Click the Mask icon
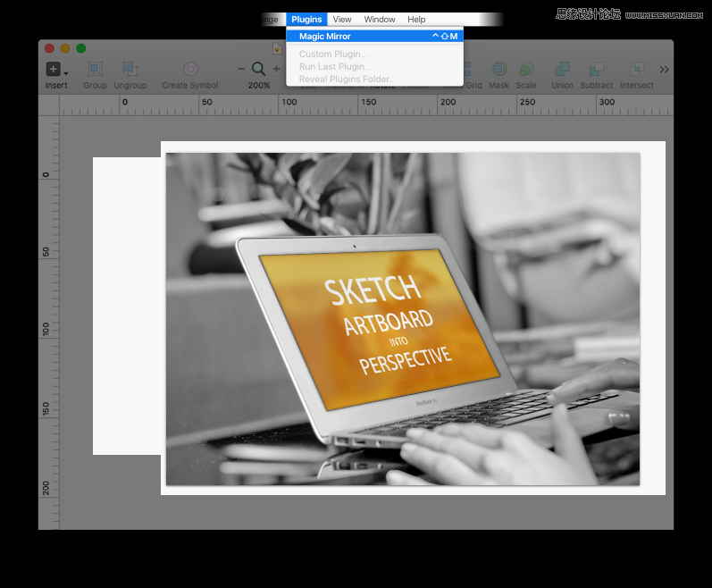Image resolution: width=712 pixels, height=588 pixels. point(498,69)
